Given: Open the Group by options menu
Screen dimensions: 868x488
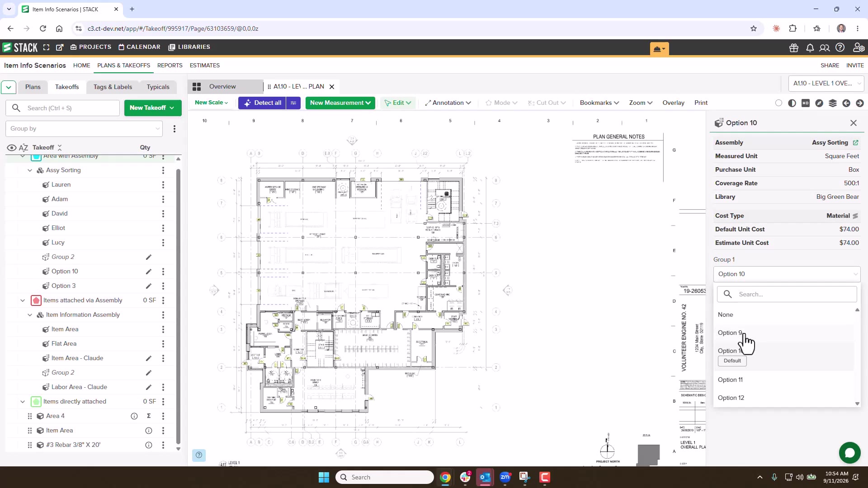Looking at the screenshot, I should pyautogui.click(x=175, y=129).
